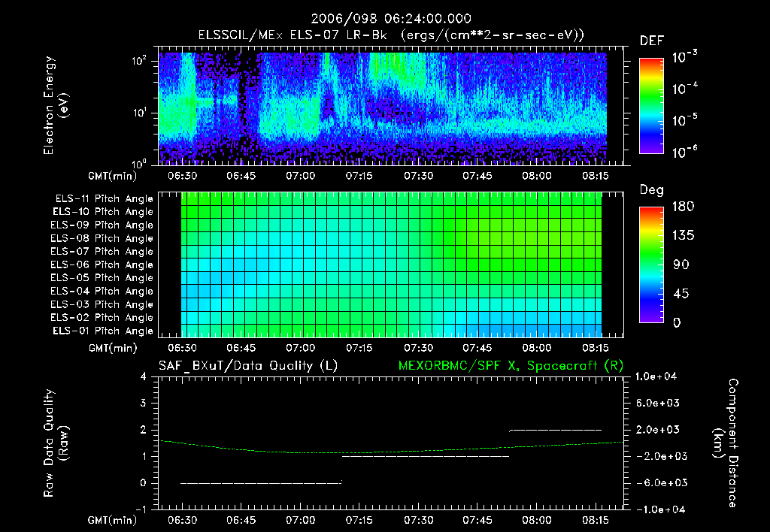The image size is (770, 532).
Task: Click the 07:00 tick under the spectrogram panel
Action: (300, 176)
